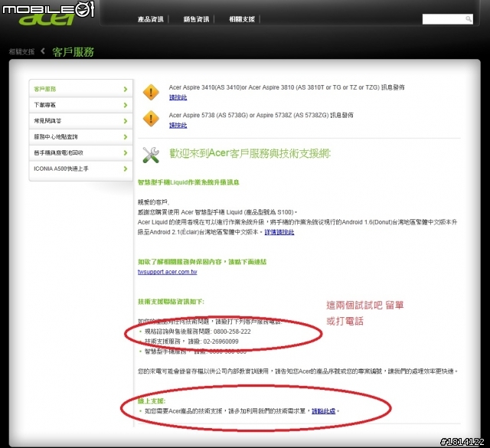
Task: Click the search magnifier icon
Action: pyautogui.click(x=468, y=19)
